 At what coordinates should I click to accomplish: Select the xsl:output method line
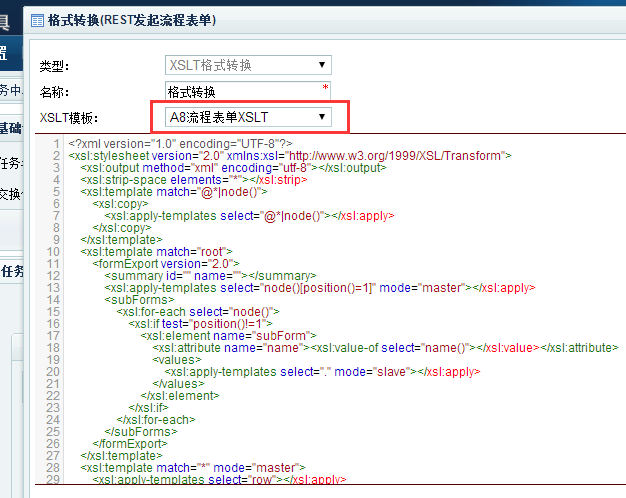(233, 167)
